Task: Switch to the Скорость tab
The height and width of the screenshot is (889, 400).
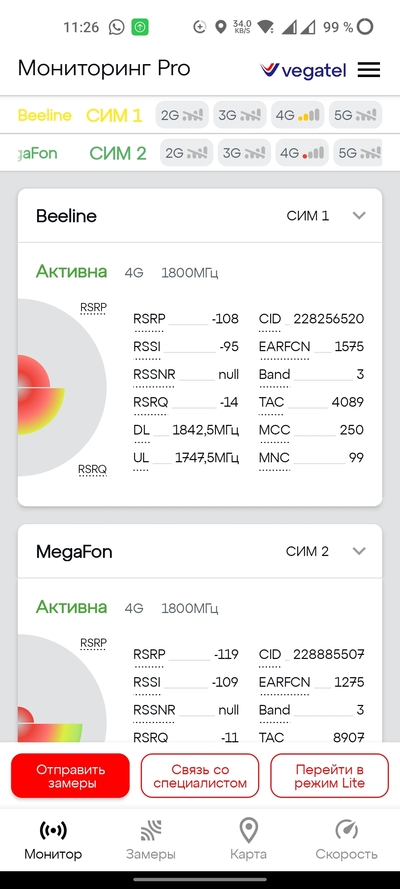Action: coord(346,840)
